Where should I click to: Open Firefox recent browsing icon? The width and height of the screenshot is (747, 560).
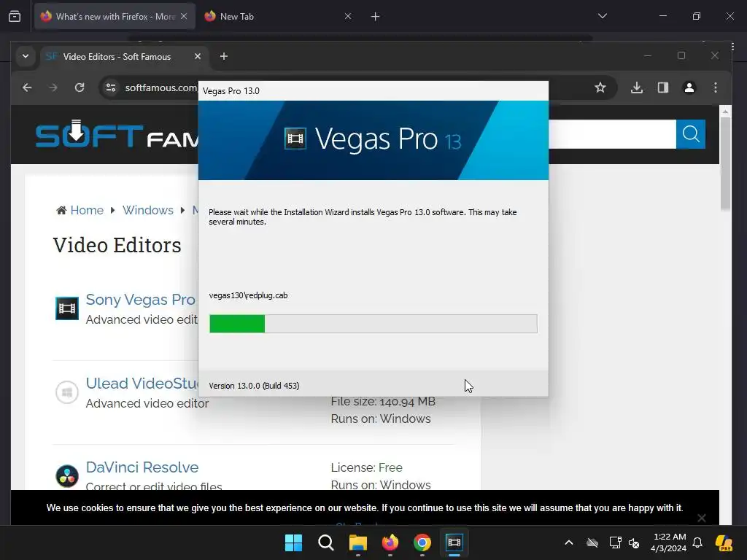coord(15,16)
